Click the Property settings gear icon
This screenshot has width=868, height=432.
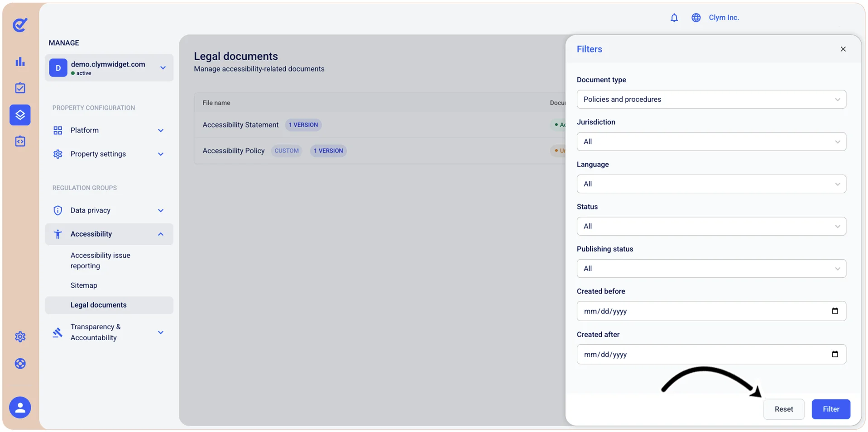click(58, 154)
